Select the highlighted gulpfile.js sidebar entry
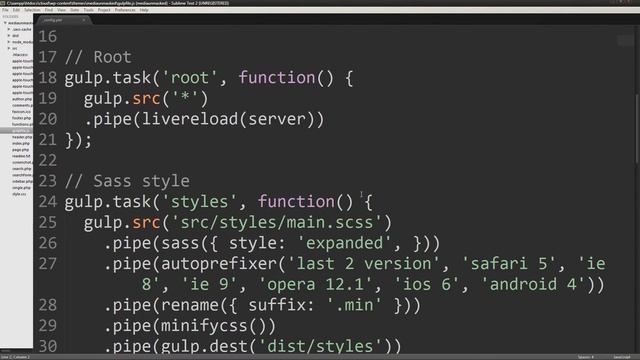640x360 pixels. coord(16,131)
